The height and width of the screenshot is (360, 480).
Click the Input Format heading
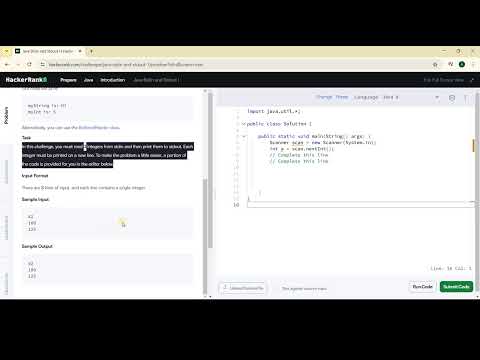pos(35,176)
